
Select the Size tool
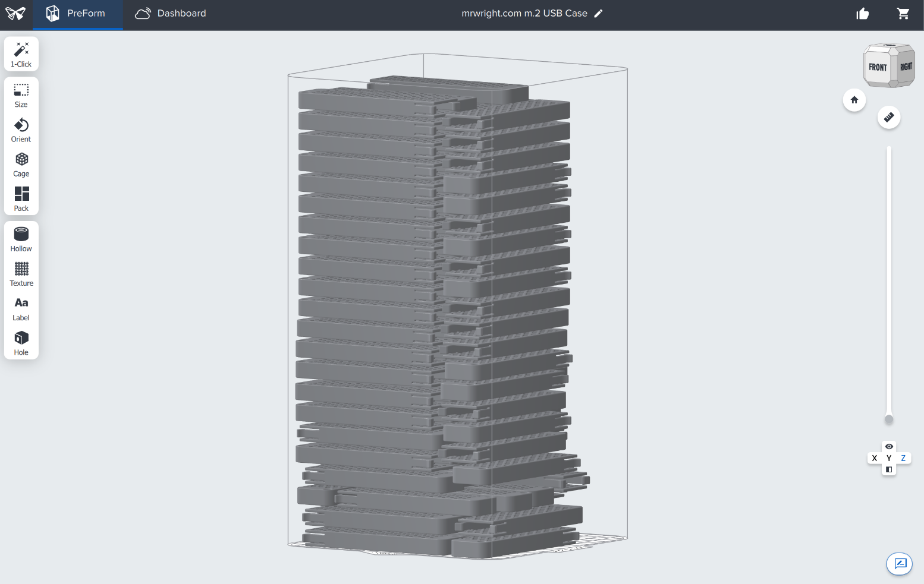coord(21,95)
